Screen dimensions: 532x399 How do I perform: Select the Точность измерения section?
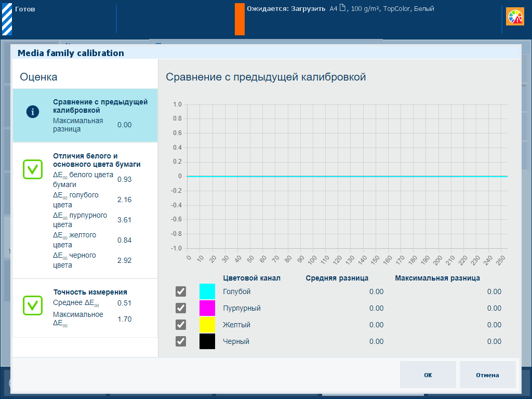click(85, 308)
